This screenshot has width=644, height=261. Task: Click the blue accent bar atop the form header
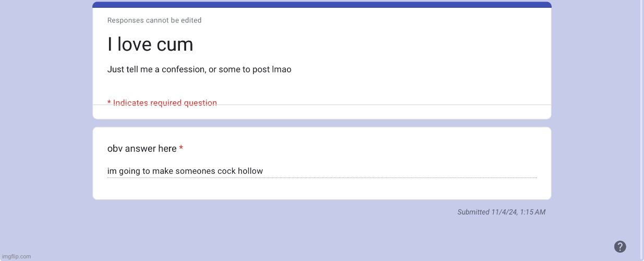tap(322, 5)
